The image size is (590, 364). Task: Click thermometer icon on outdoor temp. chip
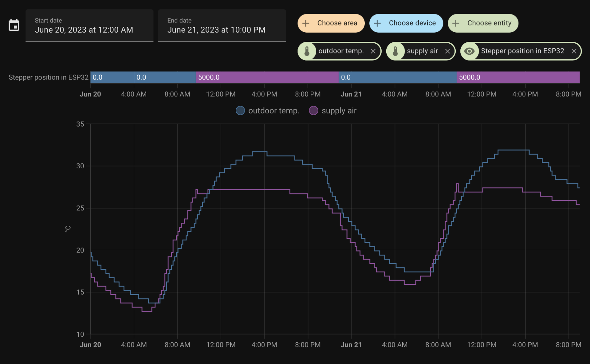pyautogui.click(x=307, y=51)
